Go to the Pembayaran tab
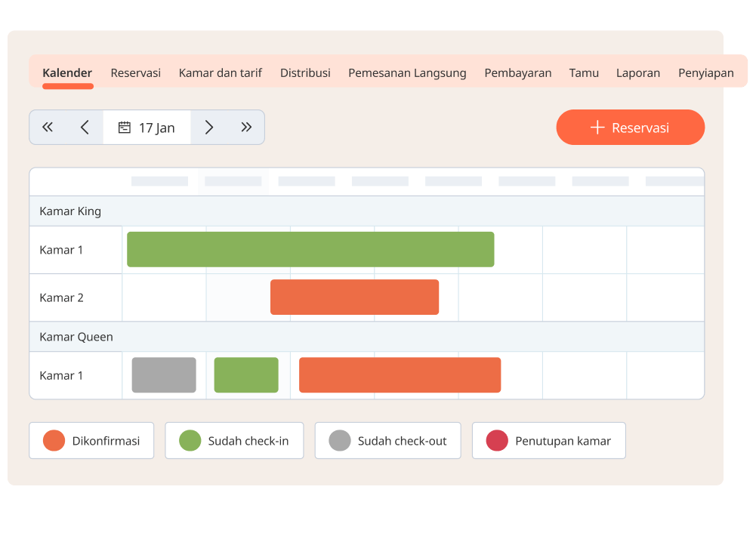Screen dimensions: 756x533 click(517, 73)
